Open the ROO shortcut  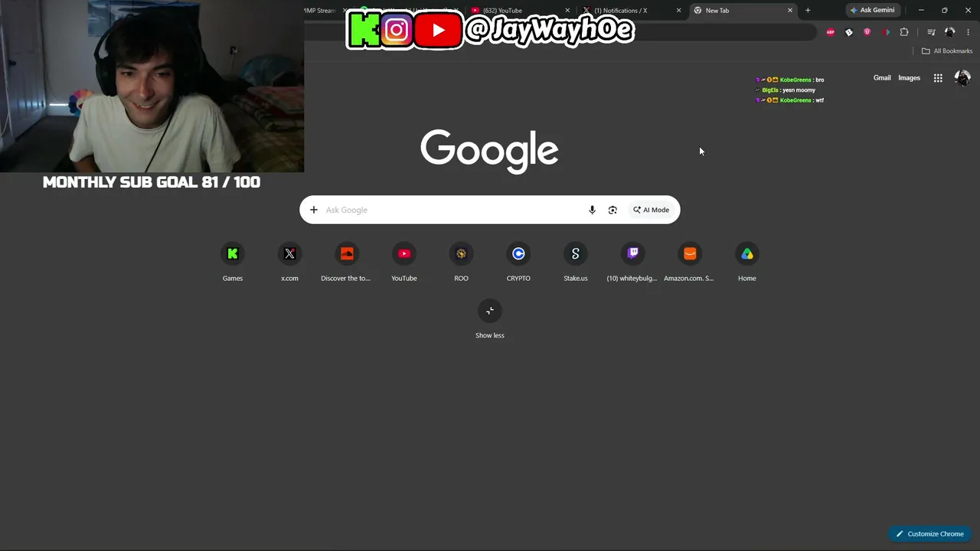pos(461,262)
